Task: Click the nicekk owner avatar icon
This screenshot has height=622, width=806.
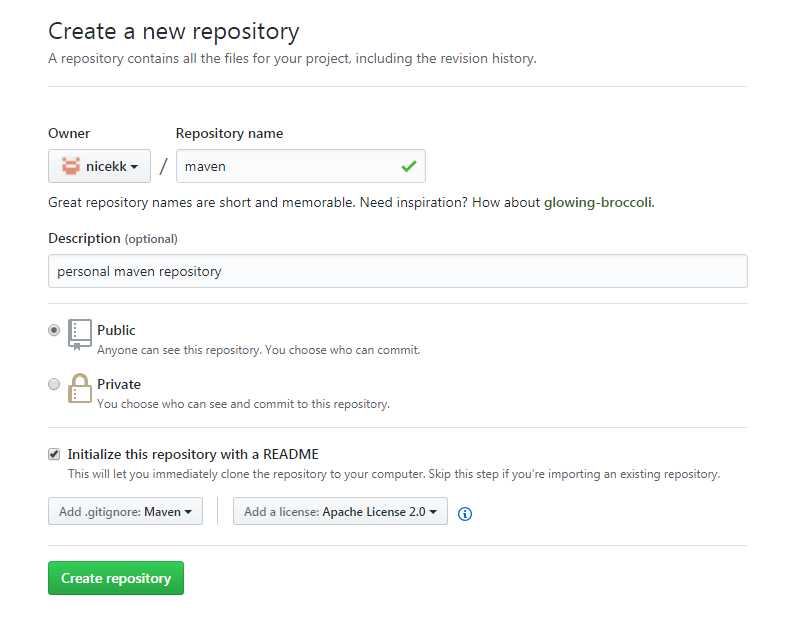Action: 71,166
